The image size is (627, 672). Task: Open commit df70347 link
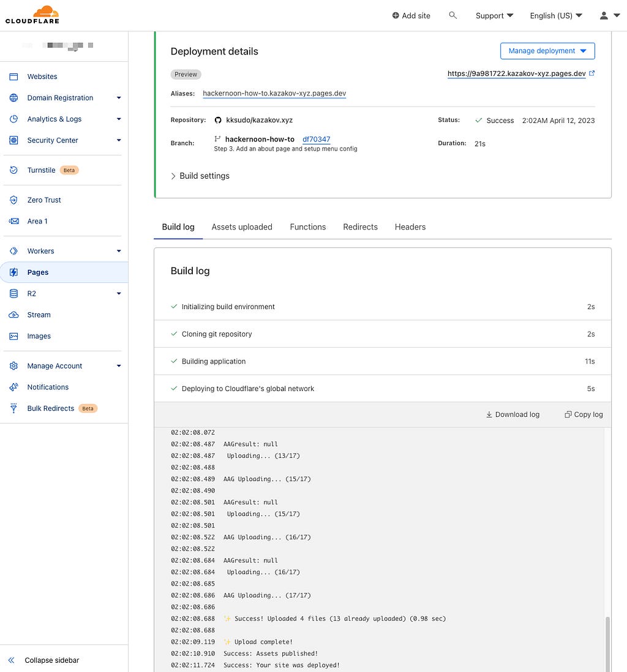(x=317, y=140)
